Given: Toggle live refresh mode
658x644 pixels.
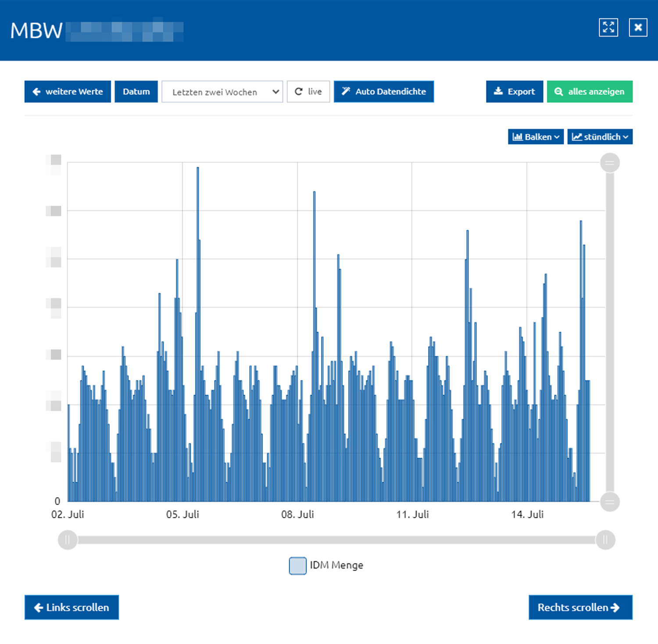Looking at the screenshot, I should (x=308, y=92).
